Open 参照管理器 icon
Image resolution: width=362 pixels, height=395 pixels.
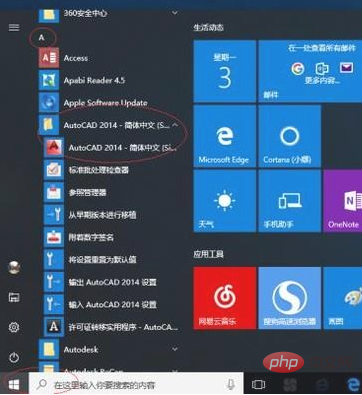pos(54,192)
